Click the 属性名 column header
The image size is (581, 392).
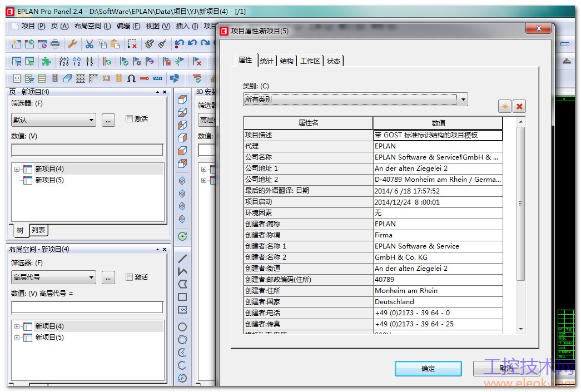coord(308,123)
